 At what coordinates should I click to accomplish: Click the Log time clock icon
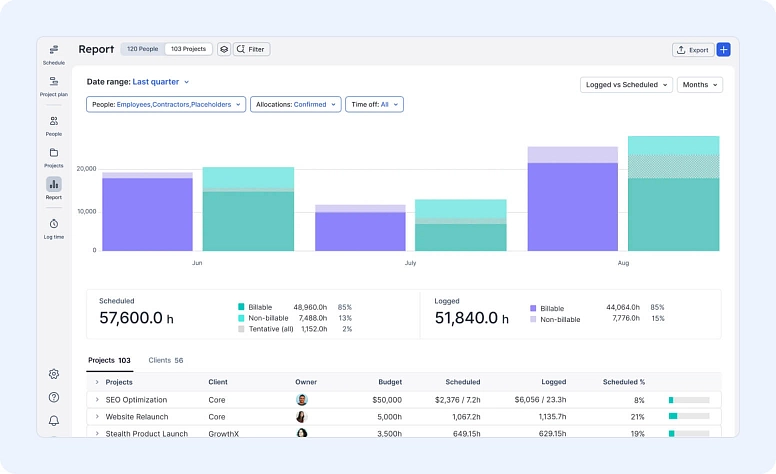pyautogui.click(x=54, y=224)
